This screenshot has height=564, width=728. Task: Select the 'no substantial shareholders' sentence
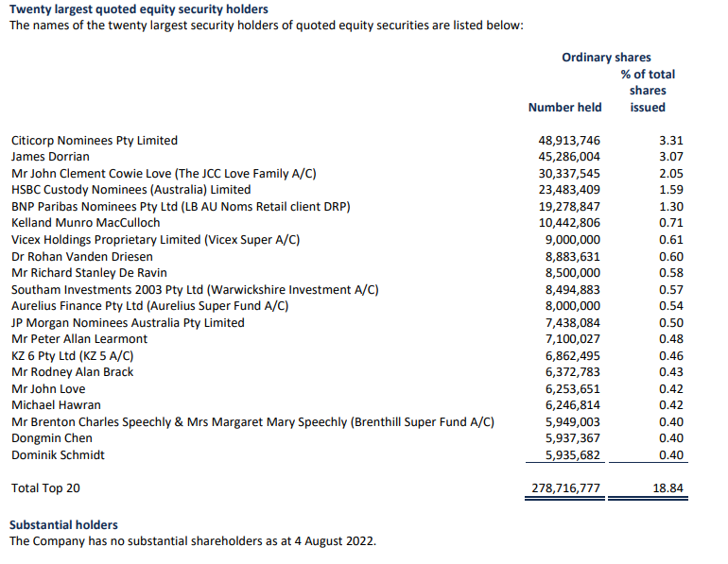pyautogui.click(x=193, y=541)
